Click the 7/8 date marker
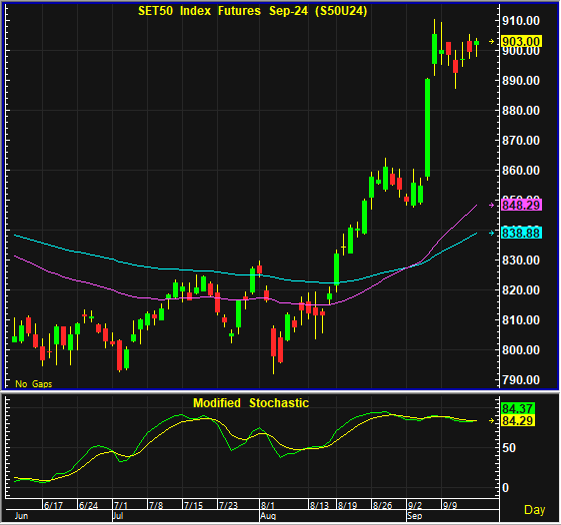Screen dimensions: 561x525 (x=156, y=505)
